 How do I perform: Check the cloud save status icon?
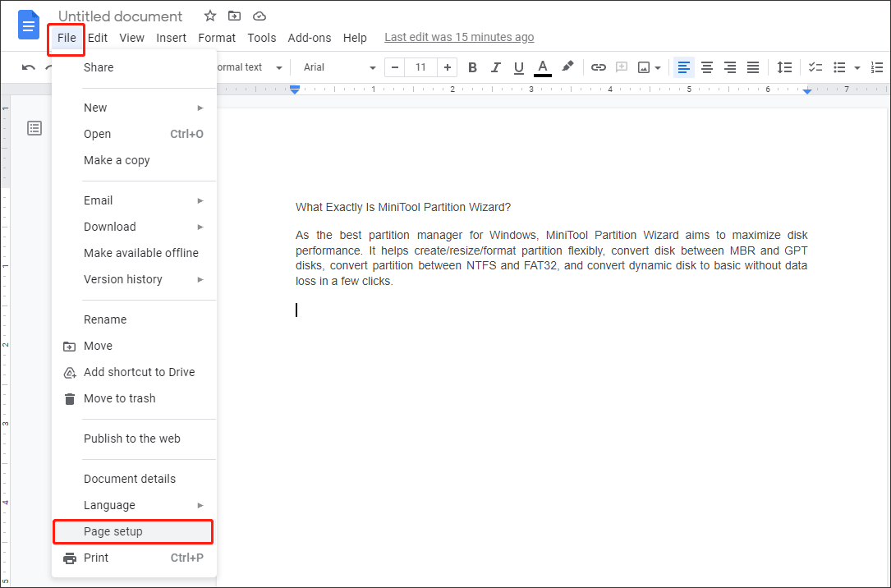coord(259,16)
